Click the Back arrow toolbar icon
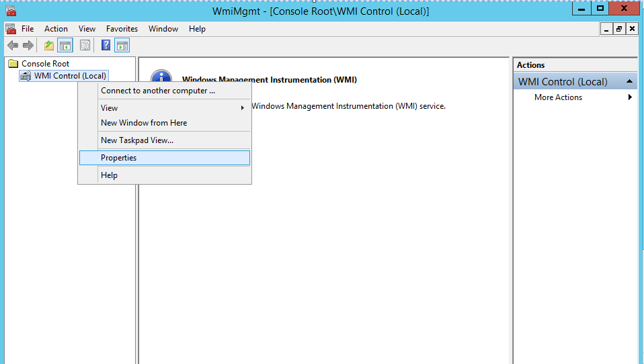 pyautogui.click(x=13, y=46)
